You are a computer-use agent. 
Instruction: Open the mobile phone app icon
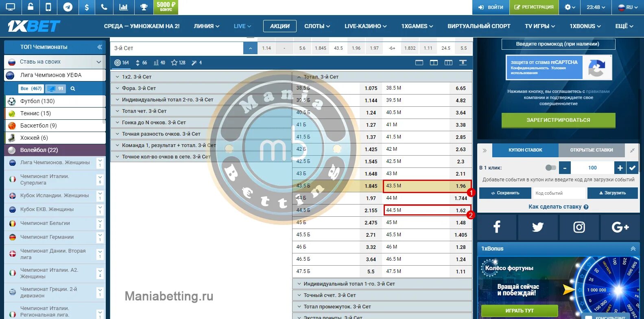(48, 7)
